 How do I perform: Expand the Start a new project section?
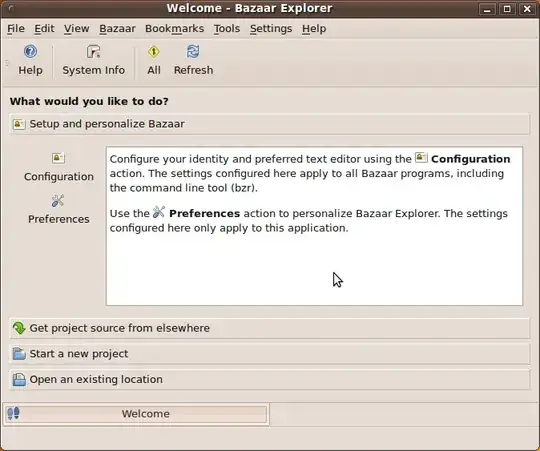(x=270, y=354)
